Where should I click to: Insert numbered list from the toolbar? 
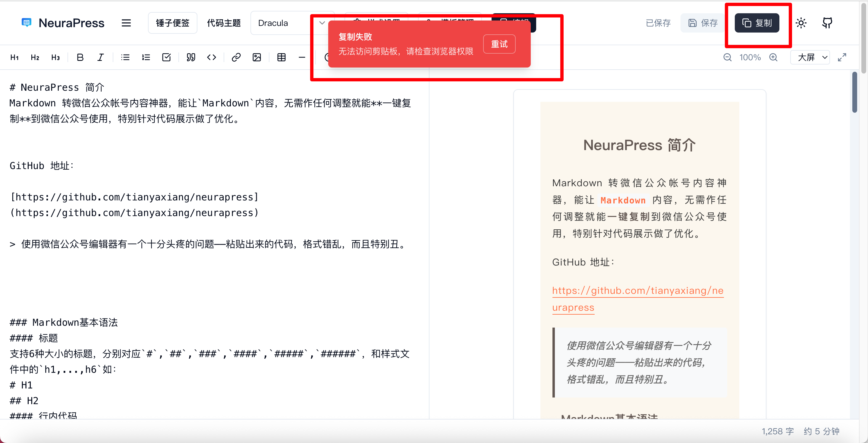(x=146, y=57)
